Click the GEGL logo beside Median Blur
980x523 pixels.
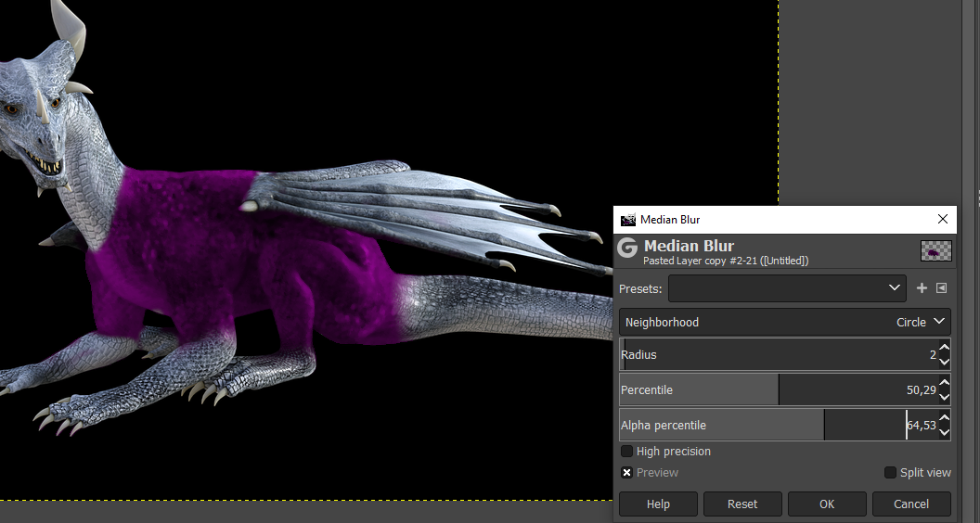coord(628,248)
